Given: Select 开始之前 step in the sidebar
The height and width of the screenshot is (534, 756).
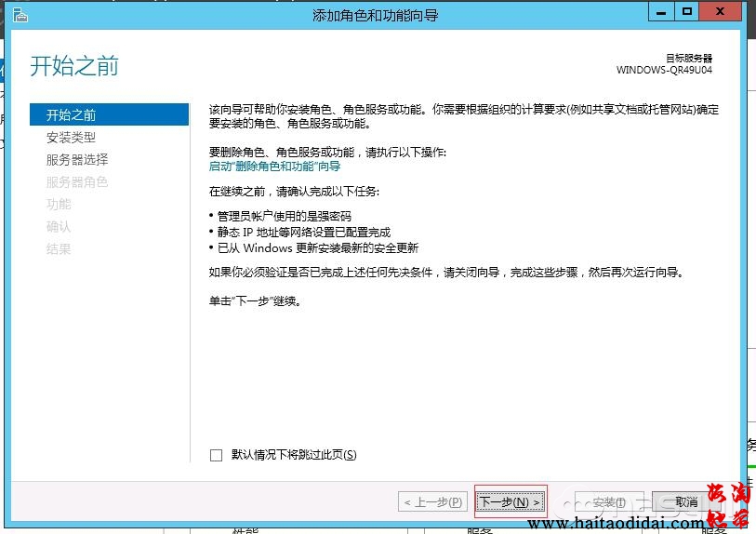Looking at the screenshot, I should click(x=71, y=115).
